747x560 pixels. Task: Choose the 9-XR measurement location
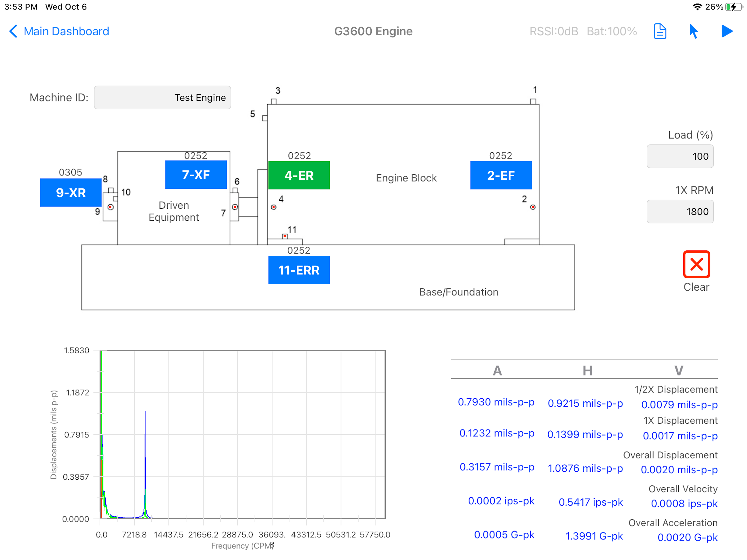(71, 192)
